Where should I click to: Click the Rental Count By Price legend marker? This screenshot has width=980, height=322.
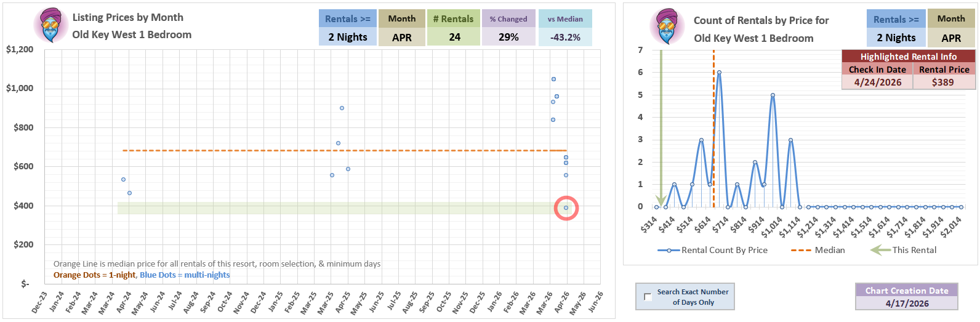pos(669,251)
